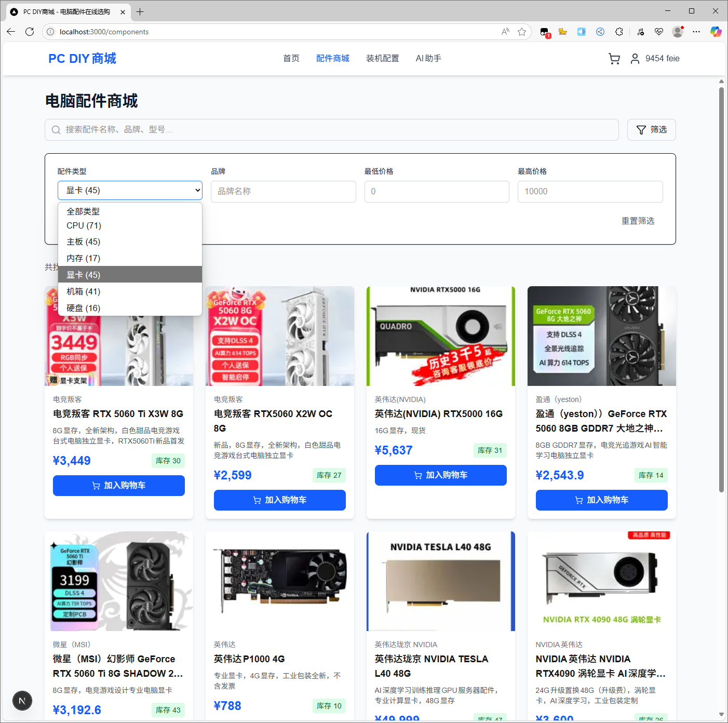This screenshot has height=723, width=728.
Task: Add this page to favorites star icon
Action: pos(522,32)
